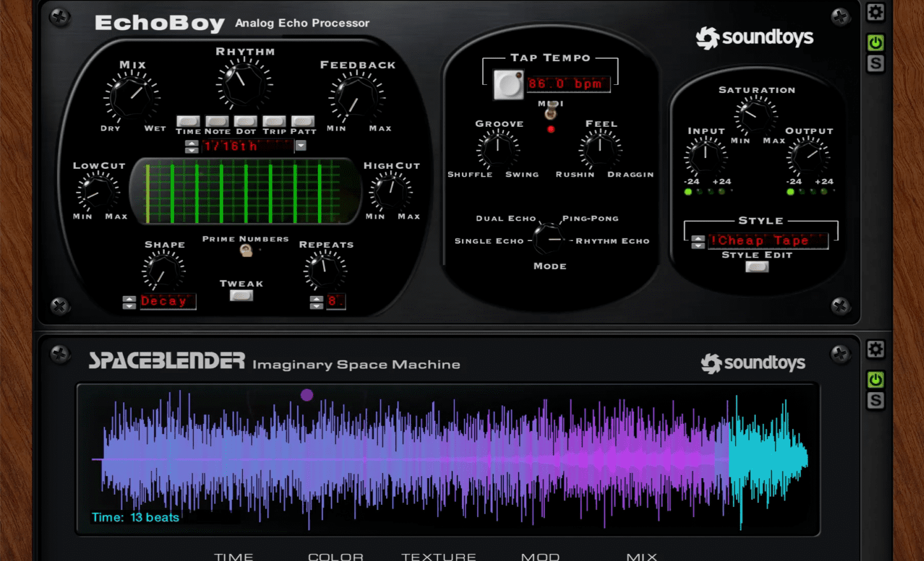This screenshot has height=561, width=924.
Task: Open the Decay shape selector
Action: 168,302
